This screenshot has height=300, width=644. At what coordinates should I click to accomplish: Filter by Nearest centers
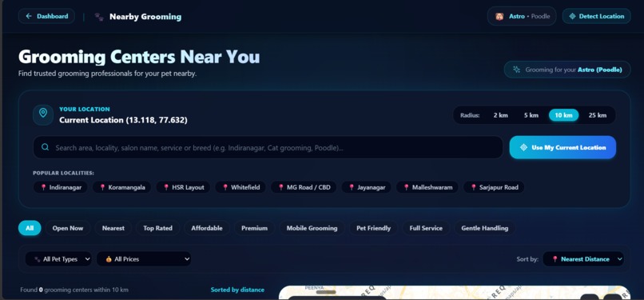pyautogui.click(x=113, y=228)
